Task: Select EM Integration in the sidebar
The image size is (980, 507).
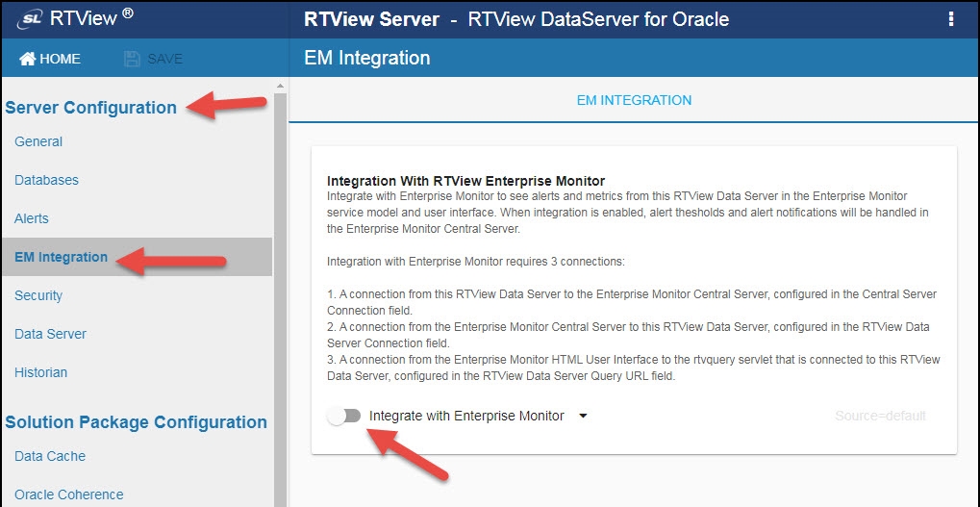Action: [61, 257]
